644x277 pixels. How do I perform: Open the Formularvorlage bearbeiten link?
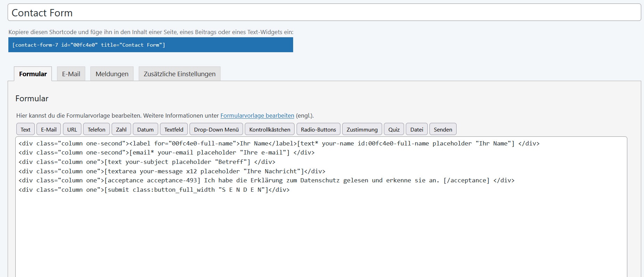(257, 116)
